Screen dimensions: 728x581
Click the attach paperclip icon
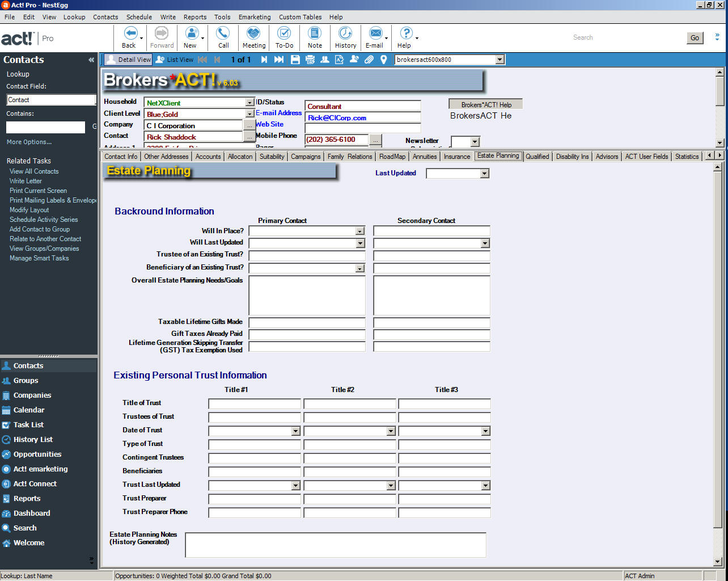(x=369, y=60)
